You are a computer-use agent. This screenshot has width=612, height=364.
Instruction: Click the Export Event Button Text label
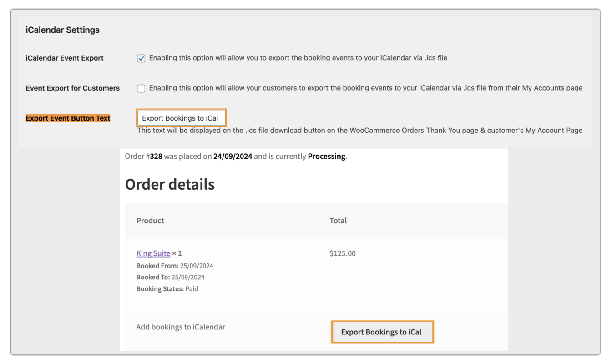(x=68, y=118)
